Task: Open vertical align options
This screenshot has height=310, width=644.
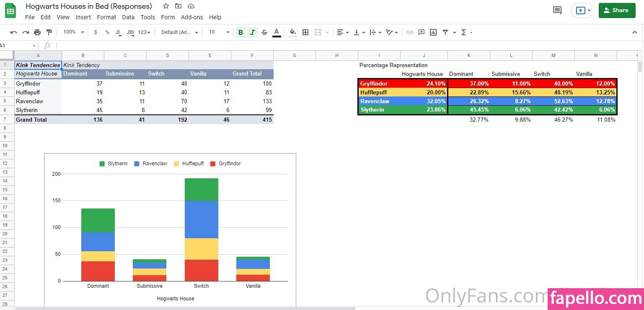Action: [359, 32]
